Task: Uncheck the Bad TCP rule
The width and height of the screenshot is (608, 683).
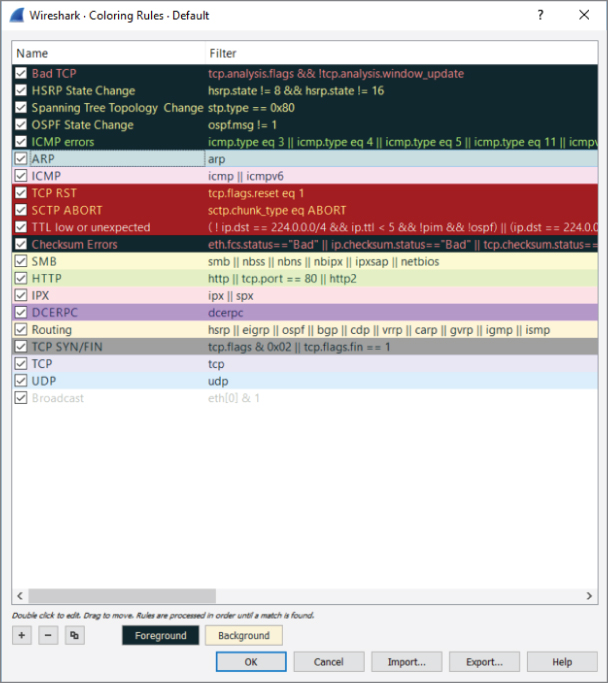Action: (x=21, y=73)
